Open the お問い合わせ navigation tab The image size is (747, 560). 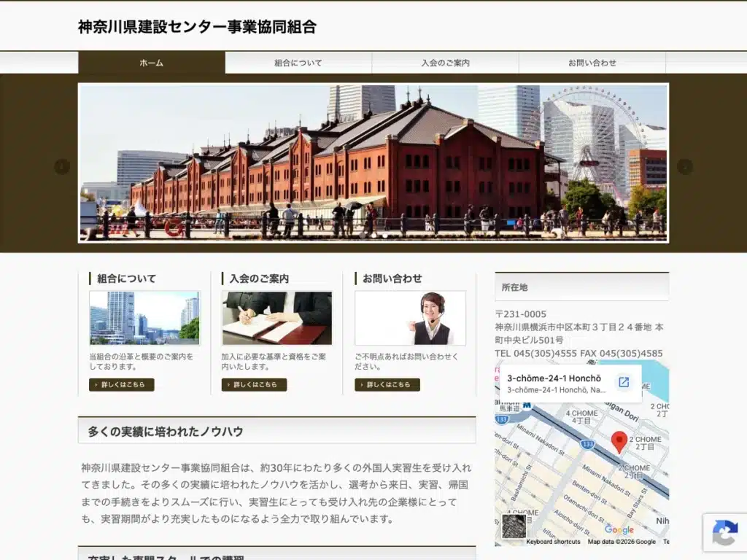(592, 63)
